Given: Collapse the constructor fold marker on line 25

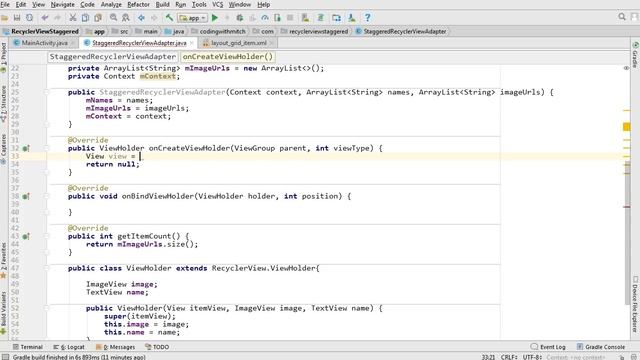Looking at the screenshot, I should (x=47, y=93).
